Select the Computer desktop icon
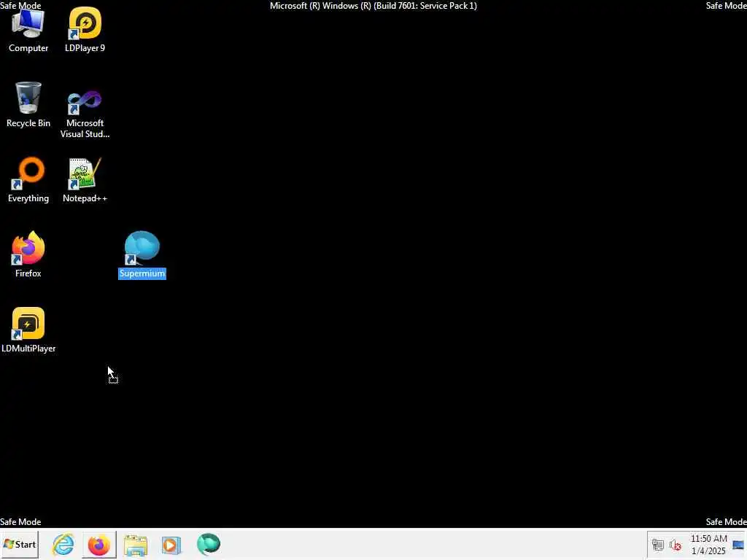Screen dimensions: 747x560 [x=28, y=30]
